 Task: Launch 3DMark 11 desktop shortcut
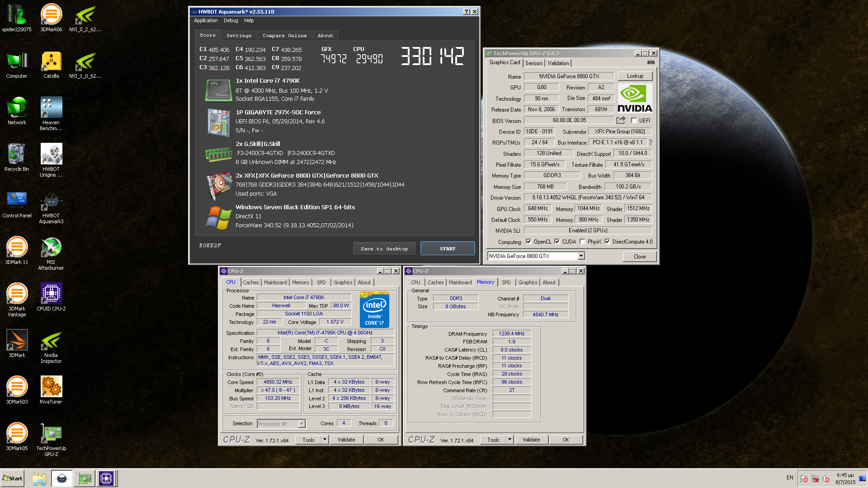[17, 251]
